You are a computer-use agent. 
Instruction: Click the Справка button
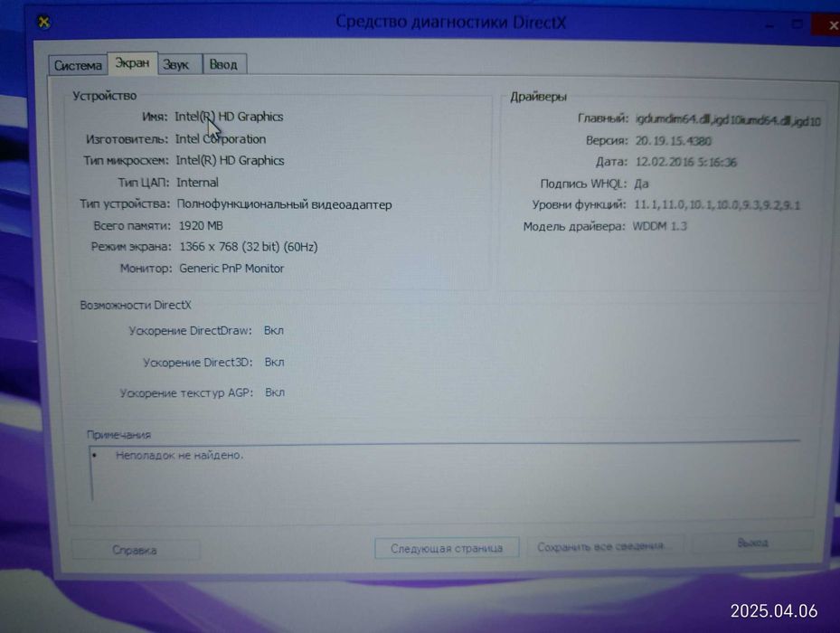point(135,550)
